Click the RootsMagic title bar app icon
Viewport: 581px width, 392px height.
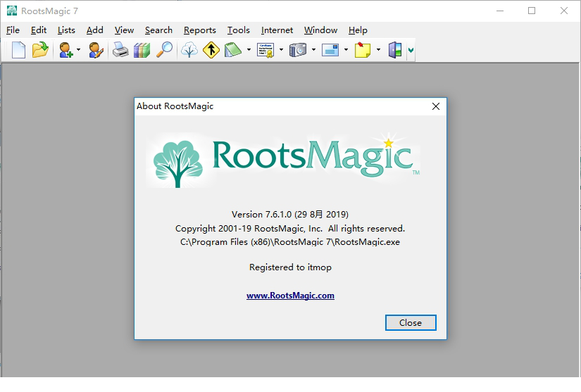click(x=12, y=11)
